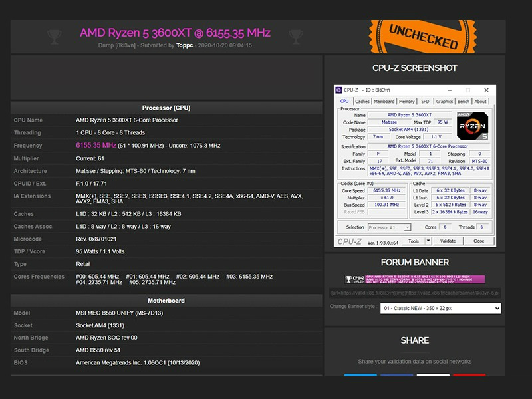The image size is (532, 399).
Task: Click the Cores count field showing 6
Action: pos(445,227)
